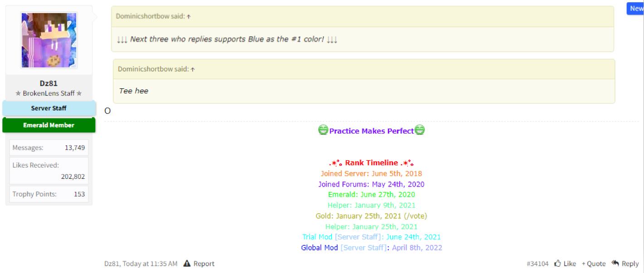Click the Server Staff banner
The image size is (644, 273).
49,108
